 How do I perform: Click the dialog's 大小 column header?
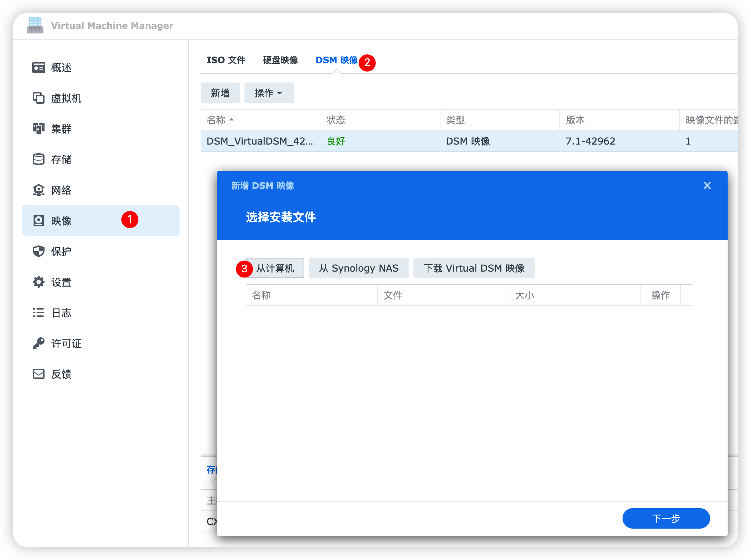coord(575,295)
